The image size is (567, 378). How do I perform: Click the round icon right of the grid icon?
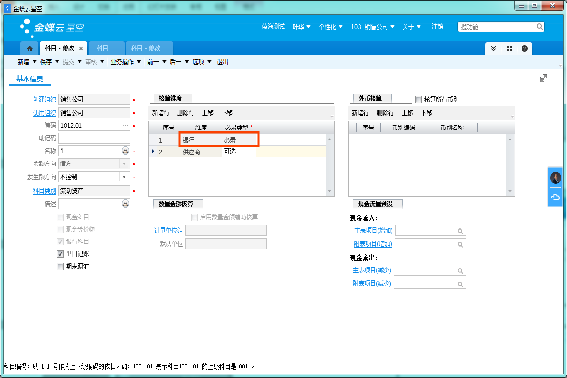525,48
